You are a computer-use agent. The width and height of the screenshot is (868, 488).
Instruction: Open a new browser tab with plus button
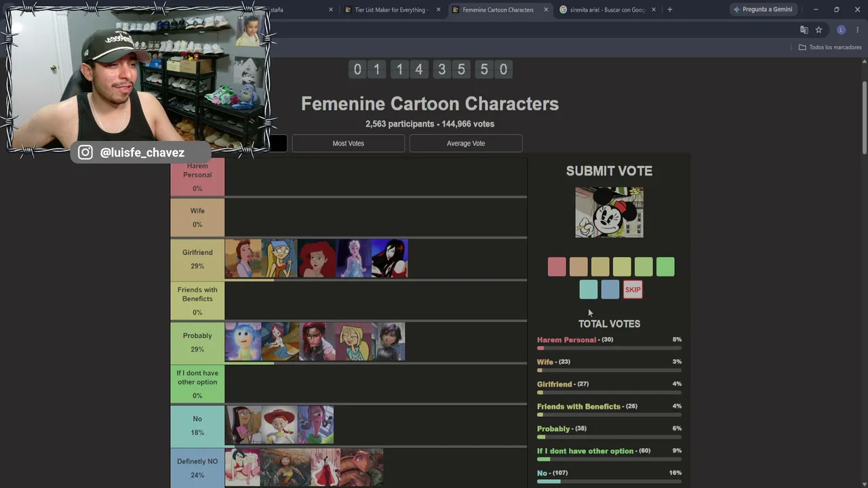point(669,9)
